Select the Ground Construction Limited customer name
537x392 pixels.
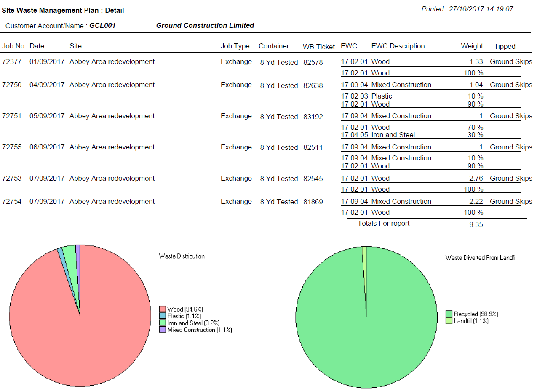point(205,26)
